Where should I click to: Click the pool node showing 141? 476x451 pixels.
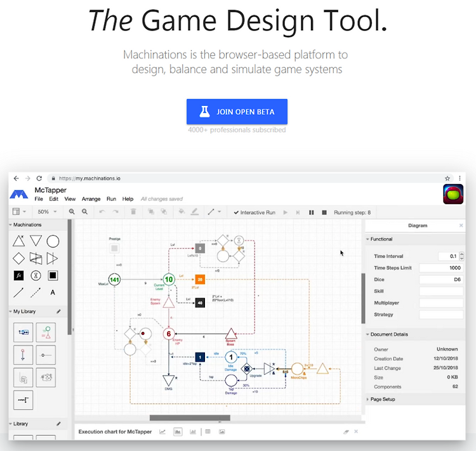[114, 280]
